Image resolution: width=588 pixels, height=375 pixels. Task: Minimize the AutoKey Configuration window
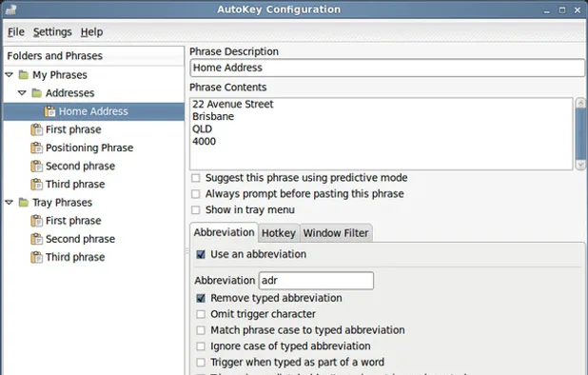[547, 10]
